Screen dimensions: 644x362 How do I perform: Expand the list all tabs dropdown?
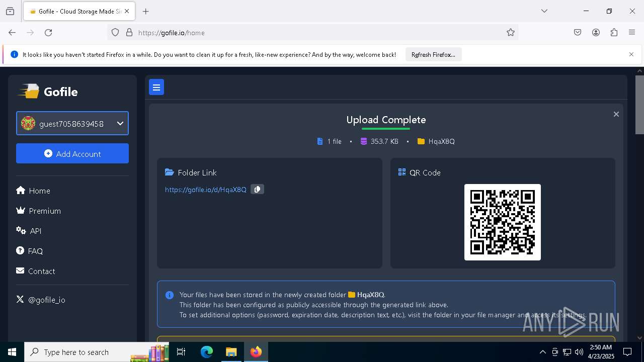click(544, 11)
